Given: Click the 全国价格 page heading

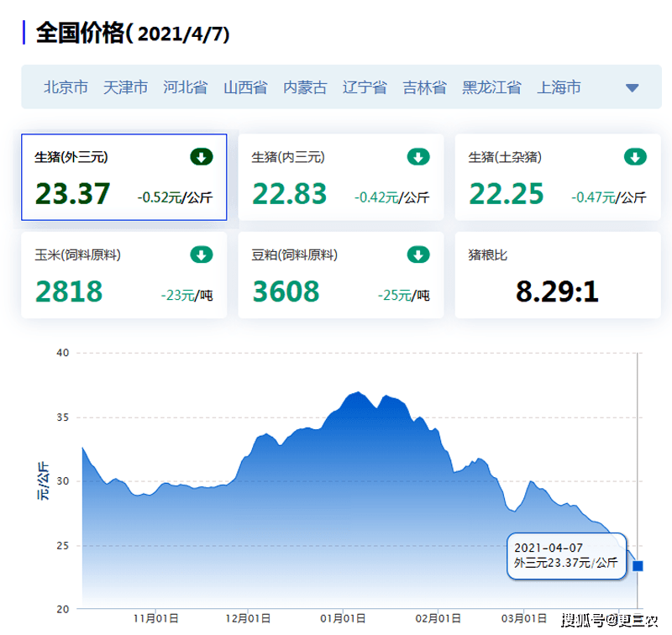Looking at the screenshot, I should coord(133,33).
